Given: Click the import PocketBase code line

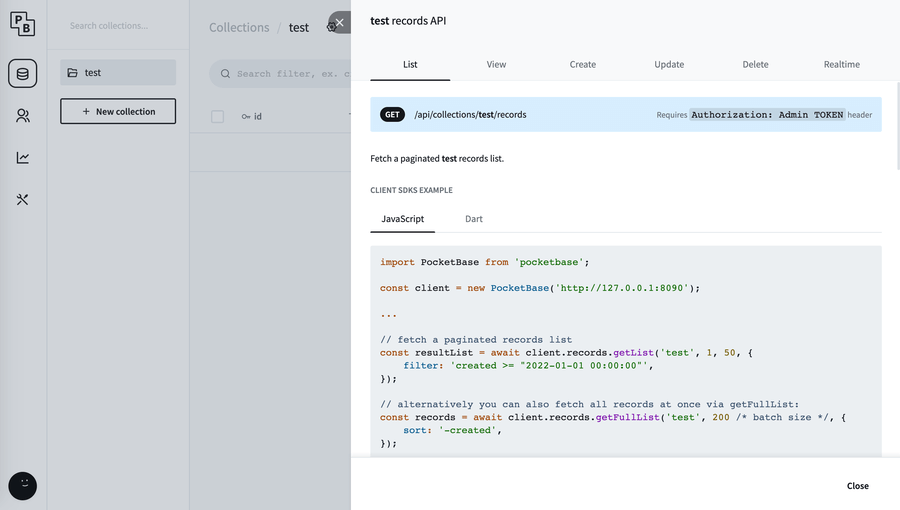Looking at the screenshot, I should click(x=484, y=262).
